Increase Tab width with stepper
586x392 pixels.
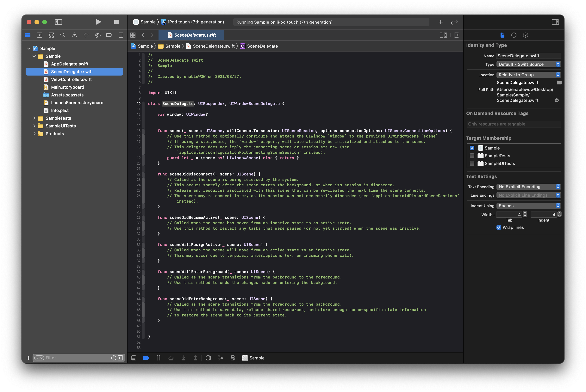pyautogui.click(x=525, y=213)
